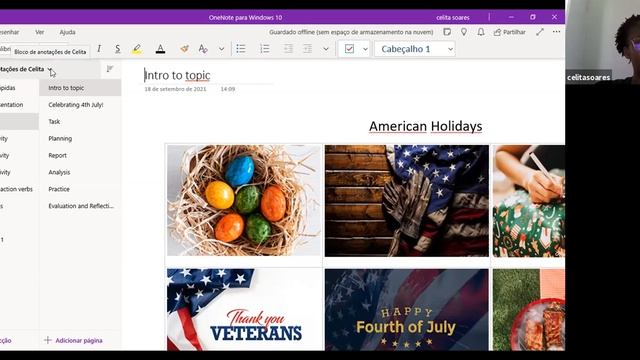Increase the paragraph indent
This screenshot has height=360, width=640.
pyautogui.click(x=307, y=49)
